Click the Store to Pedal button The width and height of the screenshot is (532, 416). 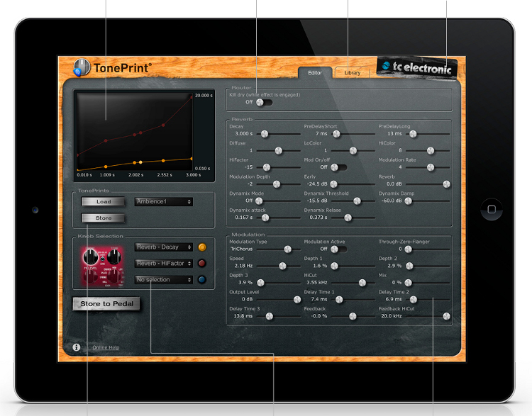106,304
